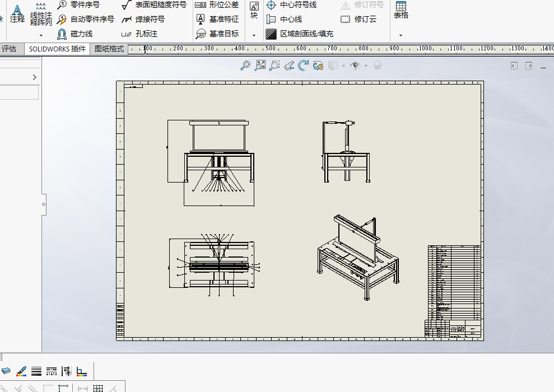The height and width of the screenshot is (392, 554).
Task: Toggle the hide/show items eye icon
Action: click(x=355, y=66)
